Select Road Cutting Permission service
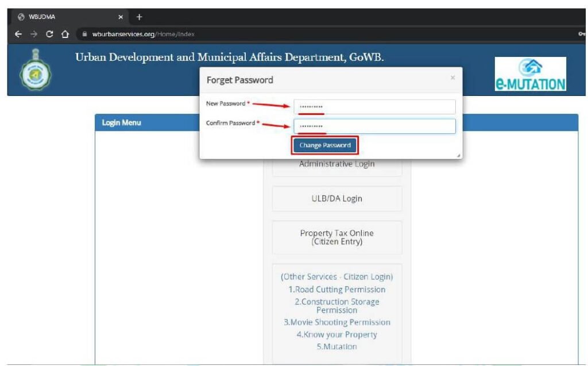Image resolution: width=588 pixels, height=366 pixels. pyautogui.click(x=336, y=290)
